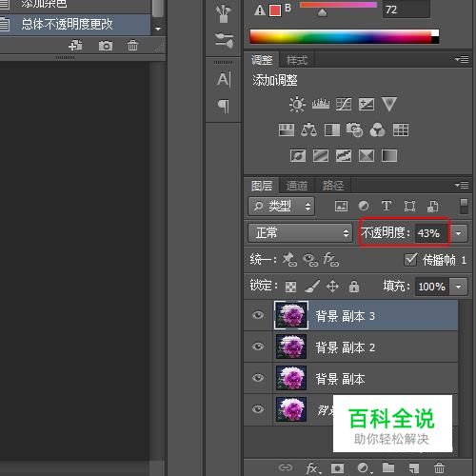Link layers at Layers panel bottom
The height and width of the screenshot is (476, 476).
[285, 467]
